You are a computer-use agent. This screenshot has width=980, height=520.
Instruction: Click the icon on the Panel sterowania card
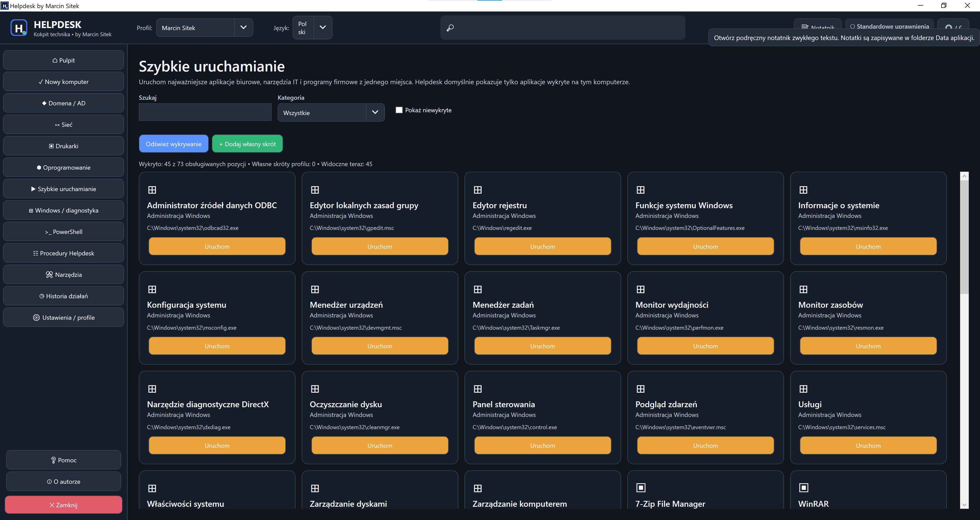[x=478, y=389]
